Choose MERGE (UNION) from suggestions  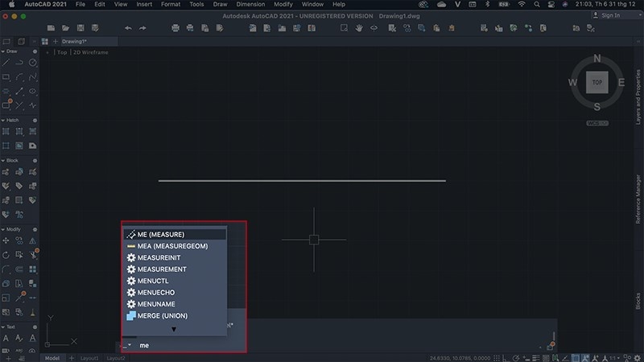175,315
